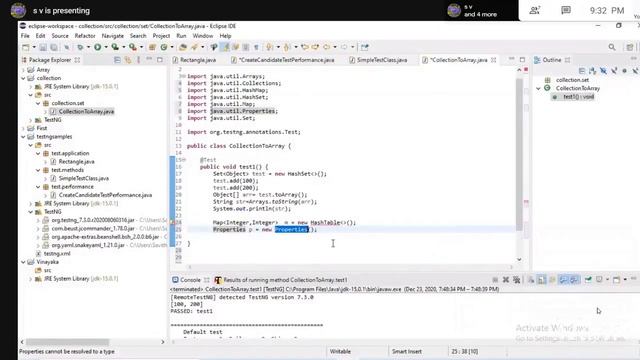Click Collapse All in Package Explorer

coord(117,60)
